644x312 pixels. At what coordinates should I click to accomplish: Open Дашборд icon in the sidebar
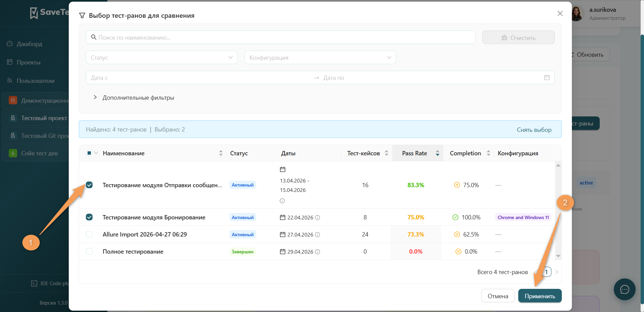click(10, 44)
